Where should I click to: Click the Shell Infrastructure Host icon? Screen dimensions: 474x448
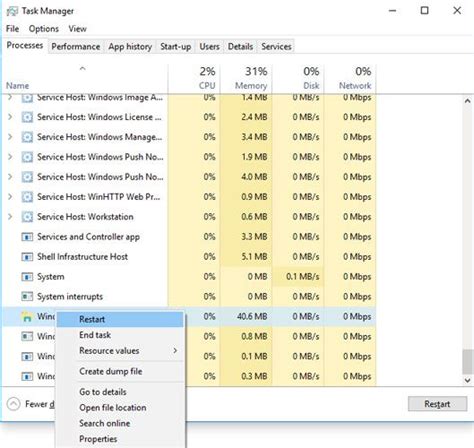[27, 257]
